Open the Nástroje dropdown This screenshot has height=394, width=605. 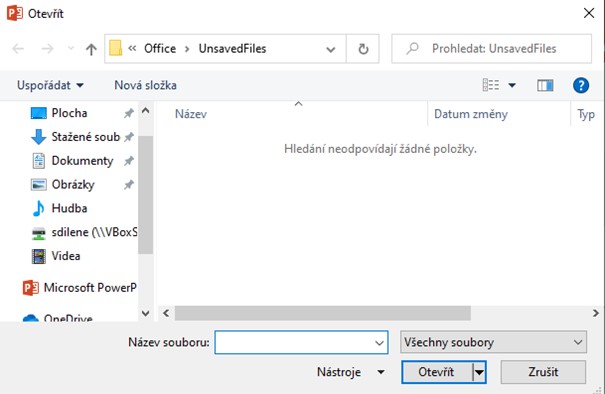click(350, 372)
